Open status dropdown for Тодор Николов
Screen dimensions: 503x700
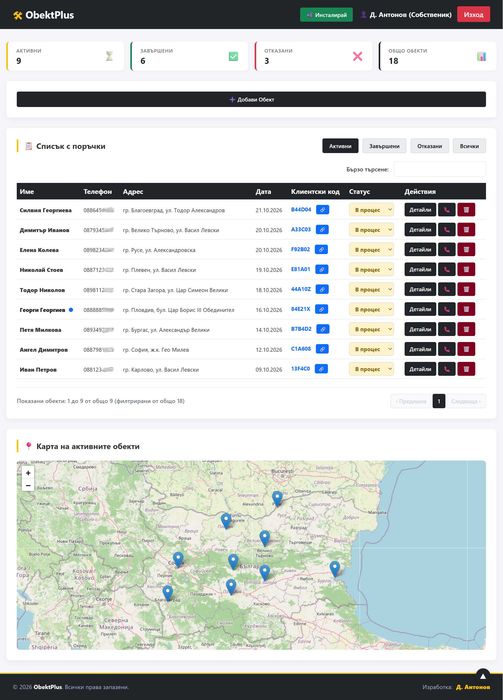tap(371, 289)
